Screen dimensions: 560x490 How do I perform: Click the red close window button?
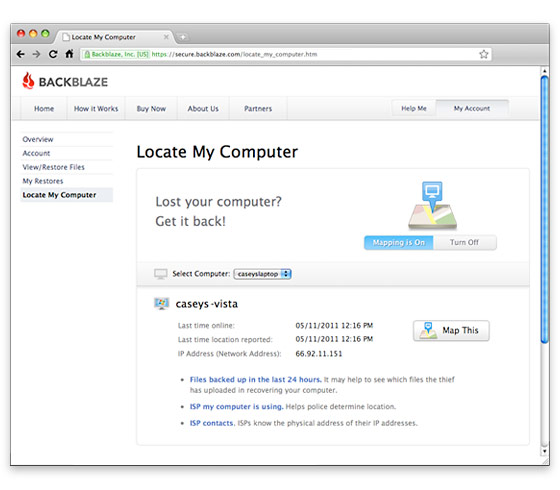tap(21, 34)
